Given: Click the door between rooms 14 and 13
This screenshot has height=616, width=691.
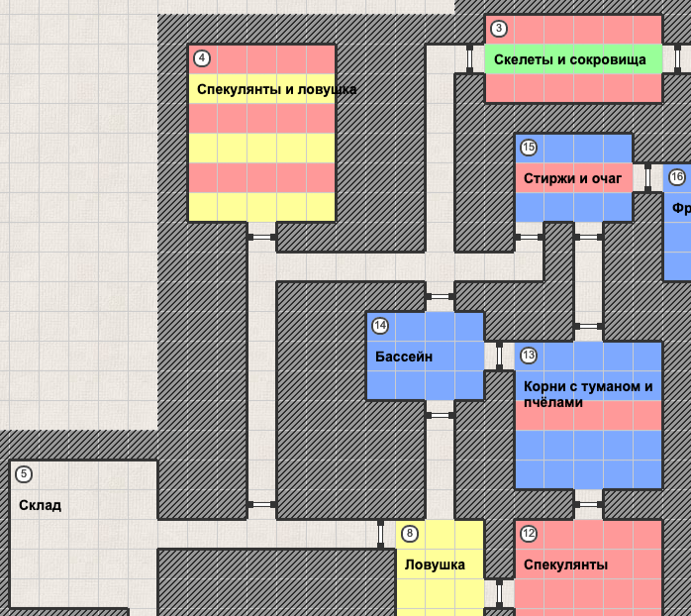Looking at the screenshot, I should coord(499,356).
